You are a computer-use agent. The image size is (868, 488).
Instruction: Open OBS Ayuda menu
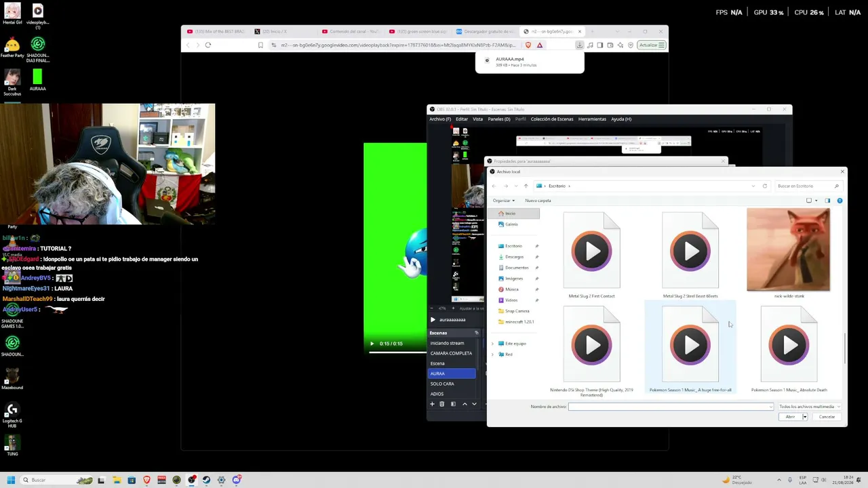pos(621,119)
